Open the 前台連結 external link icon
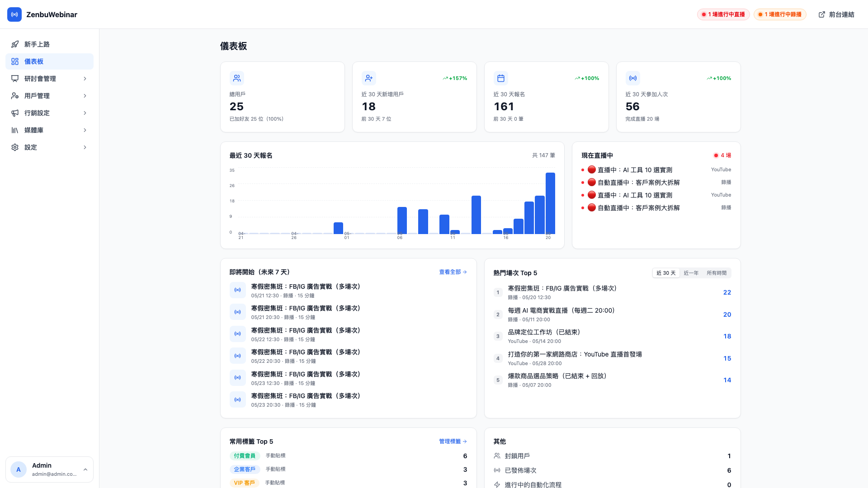The width and height of the screenshot is (868, 488). [822, 14]
